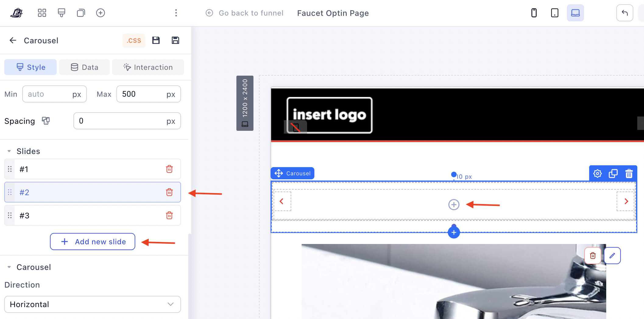Open the Direction dropdown showing Horizontal

(x=93, y=304)
